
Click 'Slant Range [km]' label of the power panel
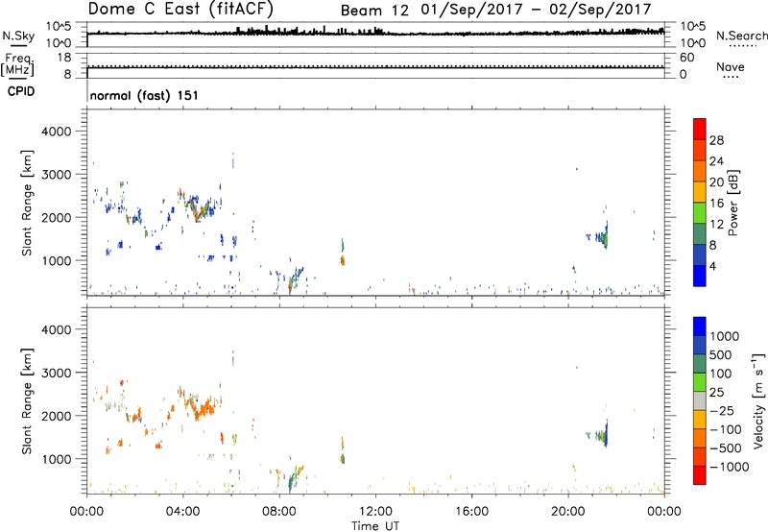point(27,203)
